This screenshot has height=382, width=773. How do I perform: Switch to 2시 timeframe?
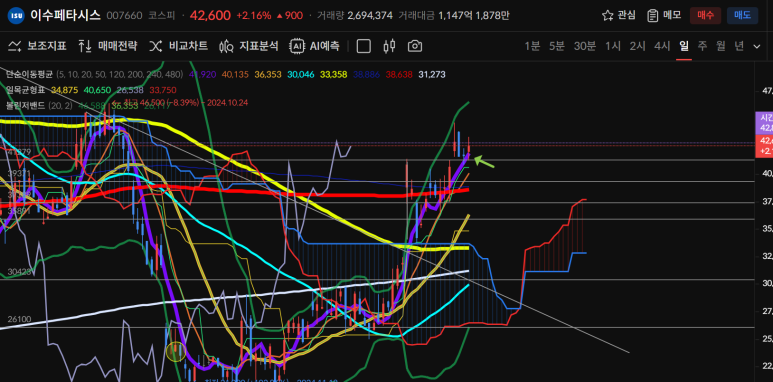637,46
